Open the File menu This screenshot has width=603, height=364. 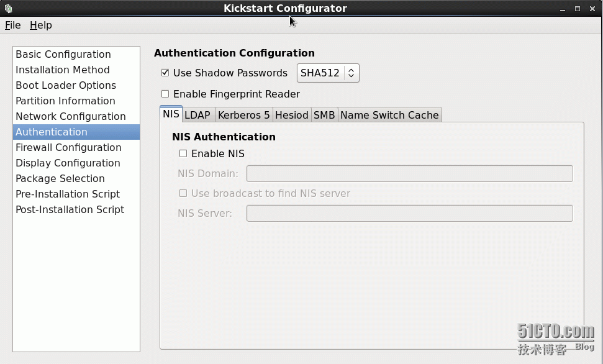click(12, 25)
